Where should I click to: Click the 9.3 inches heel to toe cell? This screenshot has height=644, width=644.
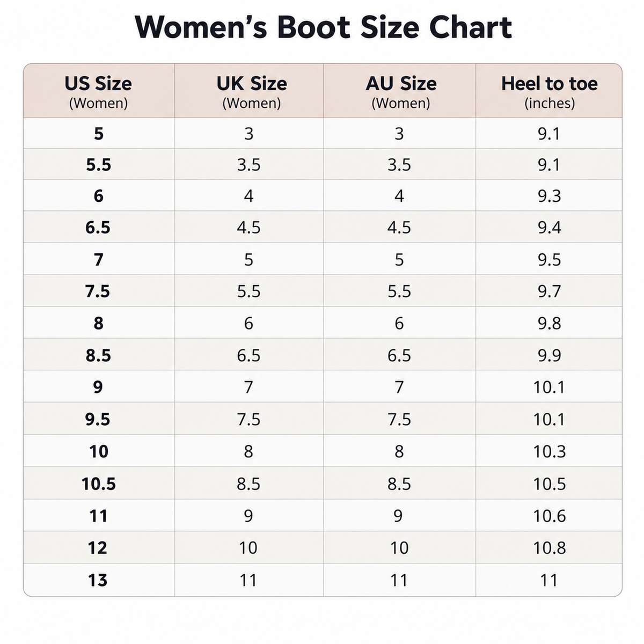tap(549, 196)
